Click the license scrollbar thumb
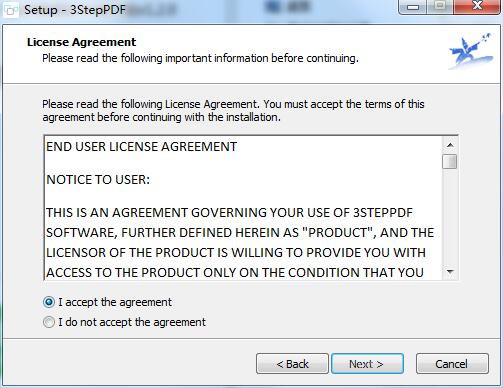 click(450, 161)
